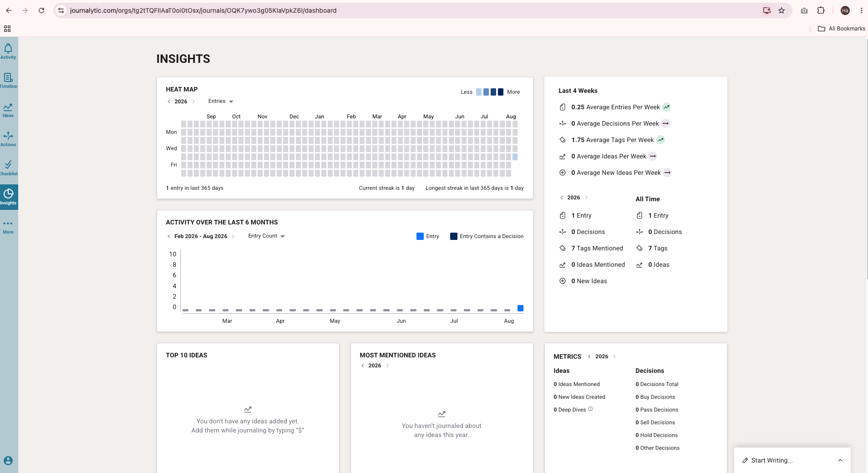Expand the Start Writing panel chevron
Image resolution: width=868 pixels, height=473 pixels.
840,460
